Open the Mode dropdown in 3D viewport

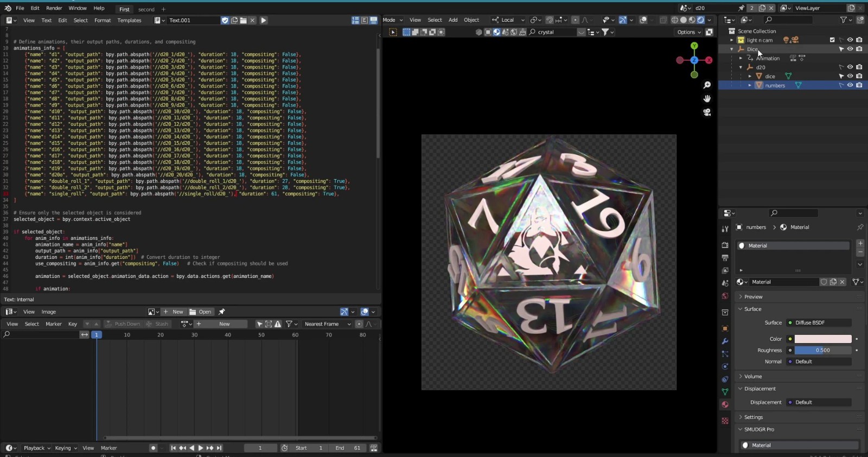393,20
